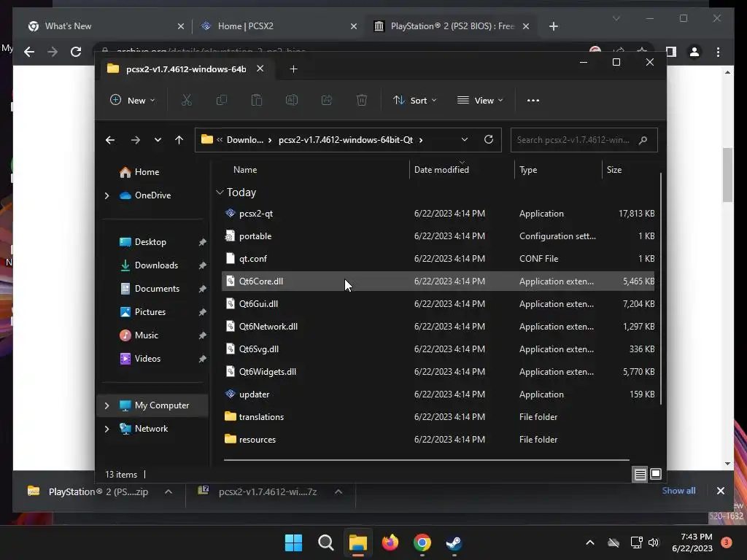
Task: Switch to What's New Chrome tab
Action: [106, 26]
